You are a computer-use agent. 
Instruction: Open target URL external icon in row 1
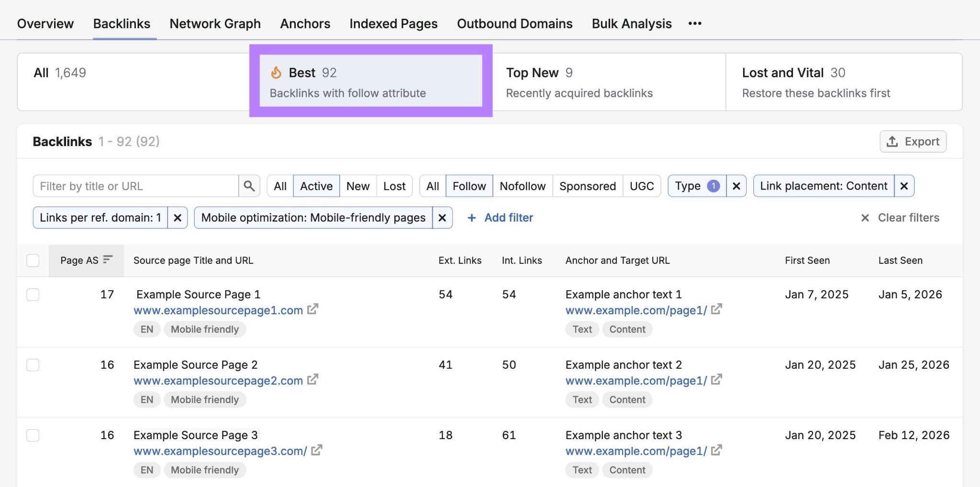click(716, 309)
